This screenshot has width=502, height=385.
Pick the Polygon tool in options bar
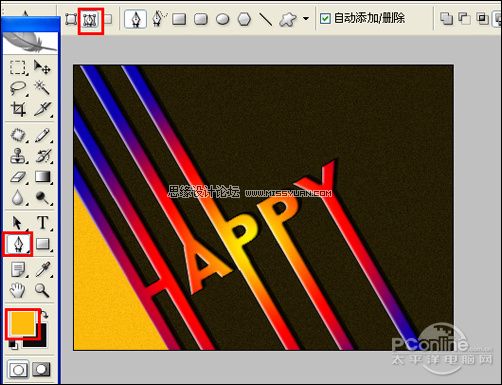(244, 19)
